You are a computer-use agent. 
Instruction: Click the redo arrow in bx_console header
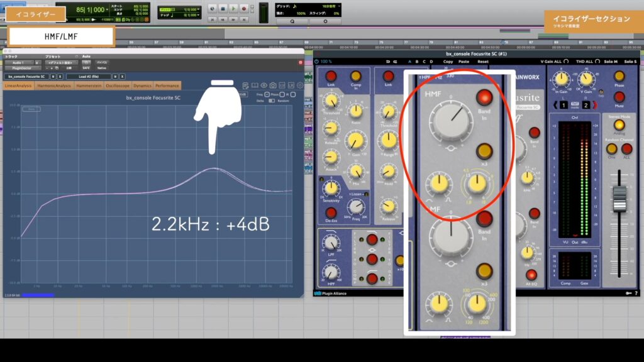(x=395, y=62)
